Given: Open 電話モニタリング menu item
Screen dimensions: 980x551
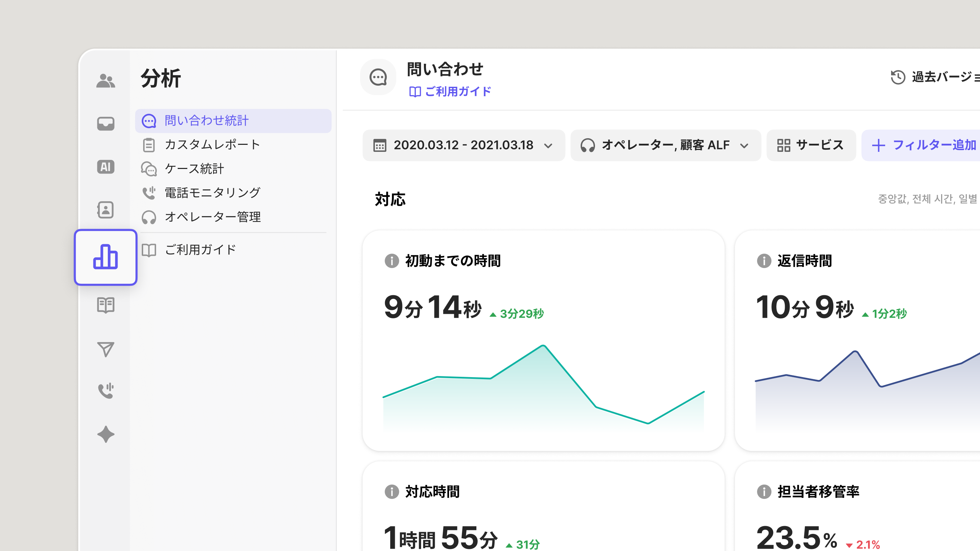Looking at the screenshot, I should (233, 193).
